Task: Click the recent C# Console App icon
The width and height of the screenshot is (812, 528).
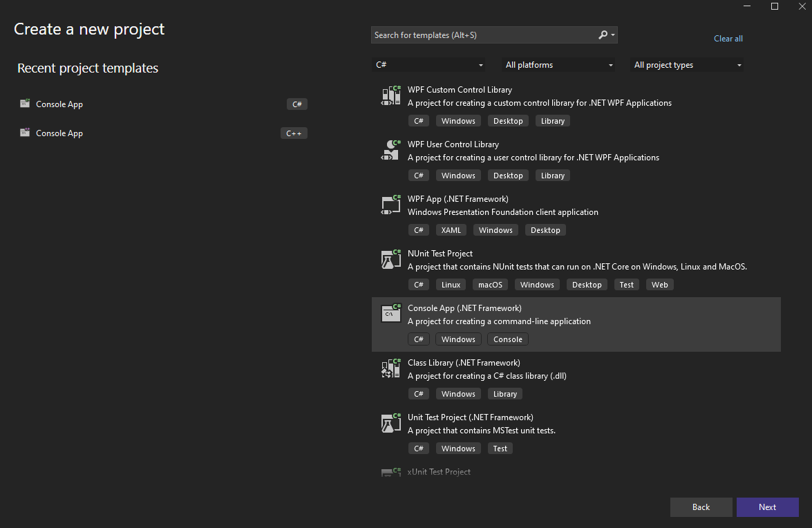Action: click(25, 104)
